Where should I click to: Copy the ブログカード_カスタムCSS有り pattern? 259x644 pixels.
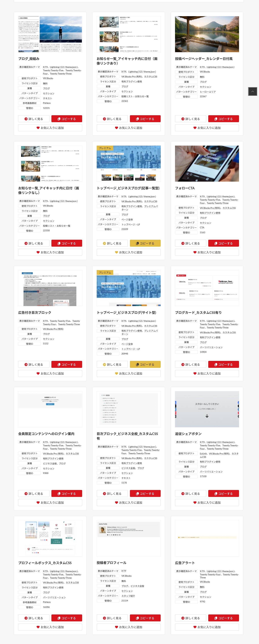pos(223,365)
